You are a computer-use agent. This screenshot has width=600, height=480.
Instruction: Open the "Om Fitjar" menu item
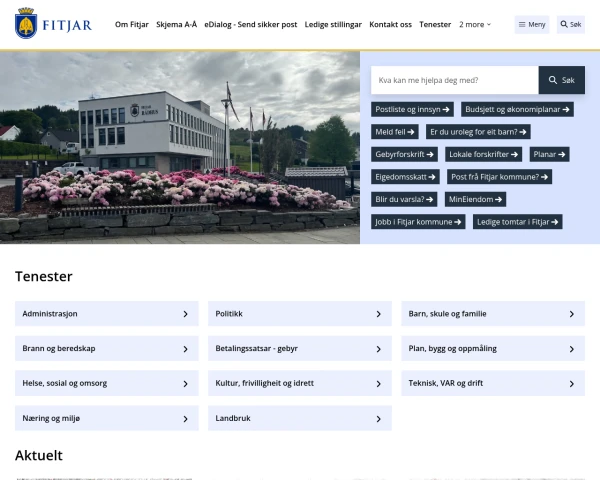(132, 24)
